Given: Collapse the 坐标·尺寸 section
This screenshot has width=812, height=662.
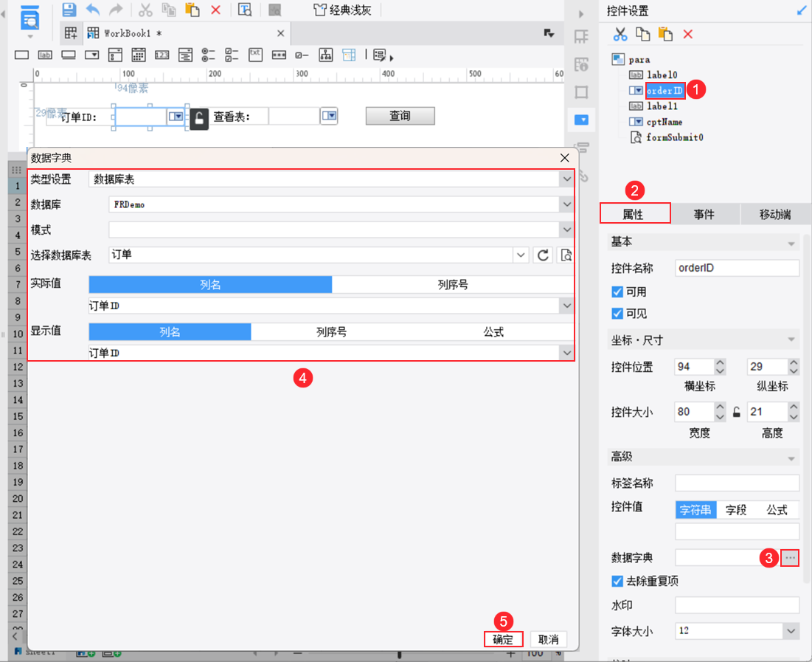Looking at the screenshot, I should coord(791,339).
